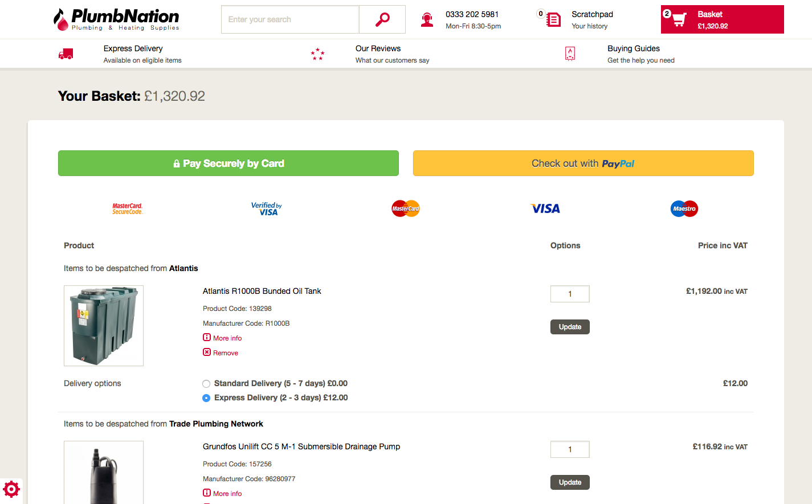Open the red Basket £1,320.92 button
The width and height of the screenshot is (812, 504).
click(x=723, y=19)
